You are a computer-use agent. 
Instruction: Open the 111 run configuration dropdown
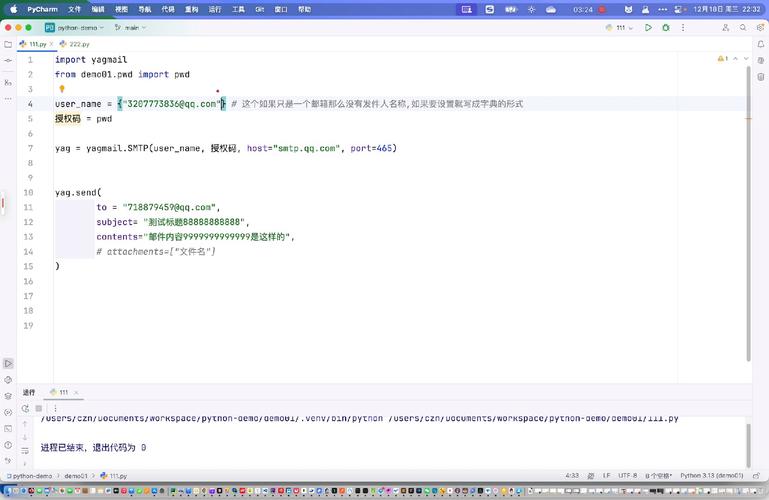620,28
